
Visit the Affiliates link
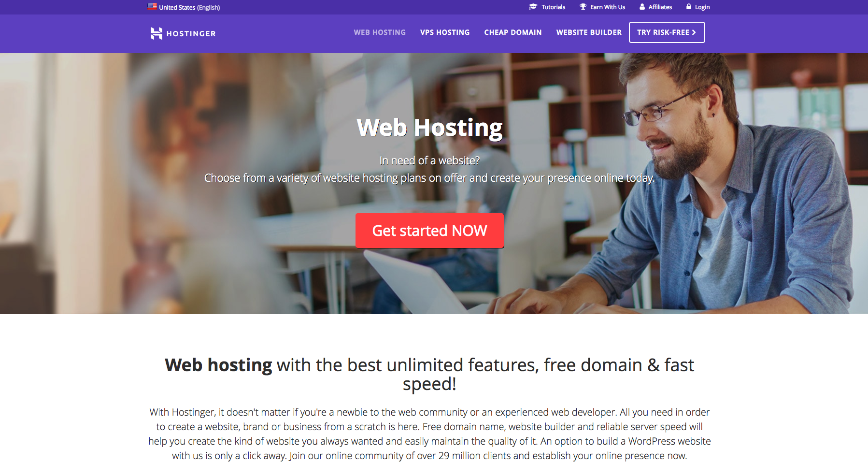click(660, 7)
